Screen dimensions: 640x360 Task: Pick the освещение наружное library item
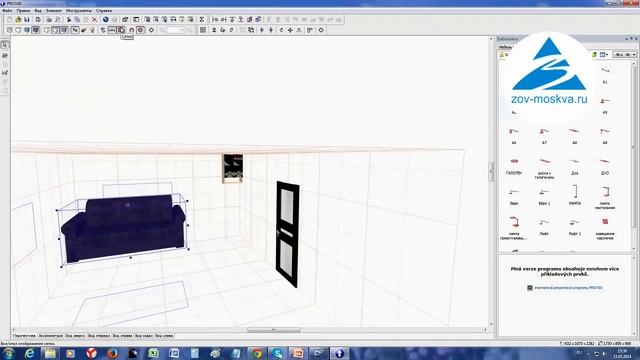click(x=605, y=229)
